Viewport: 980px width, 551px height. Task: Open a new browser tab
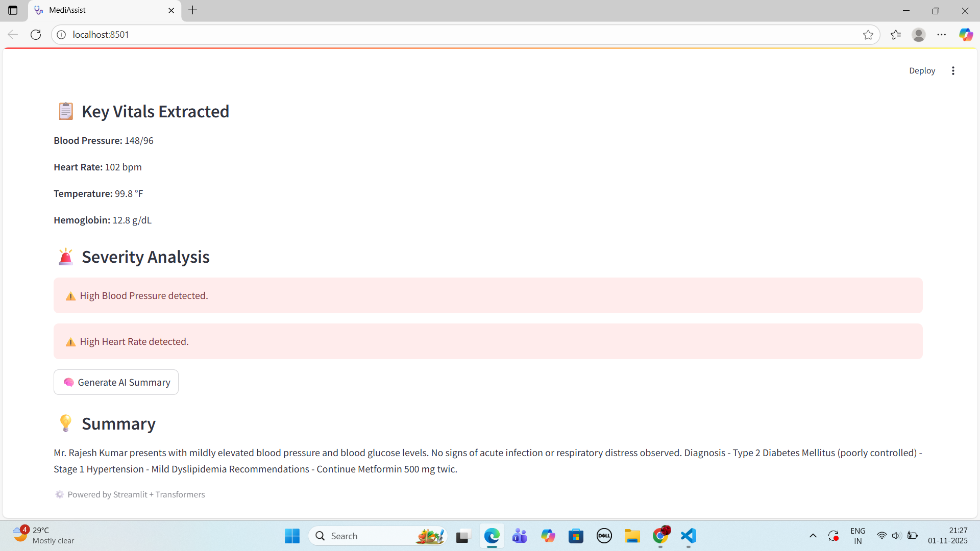click(192, 10)
